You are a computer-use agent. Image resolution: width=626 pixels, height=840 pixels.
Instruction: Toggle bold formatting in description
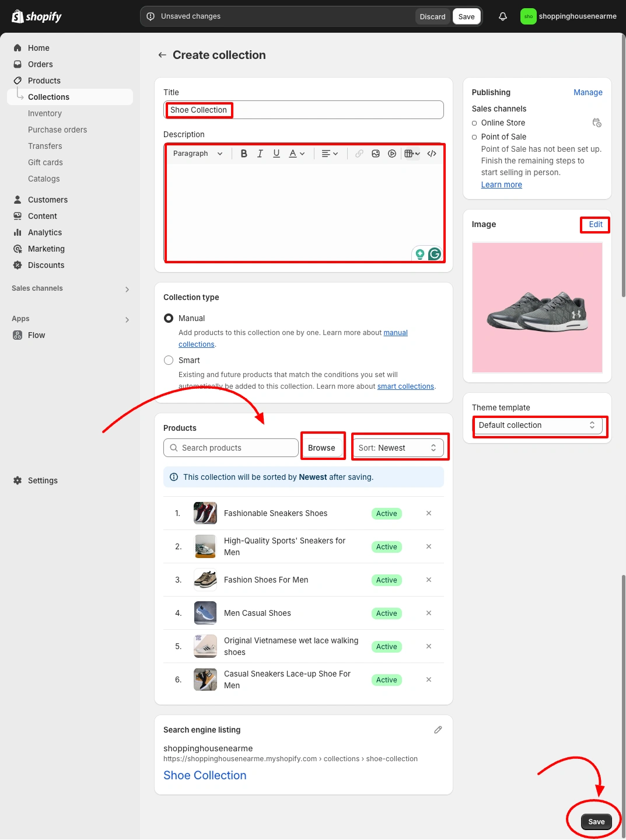244,154
